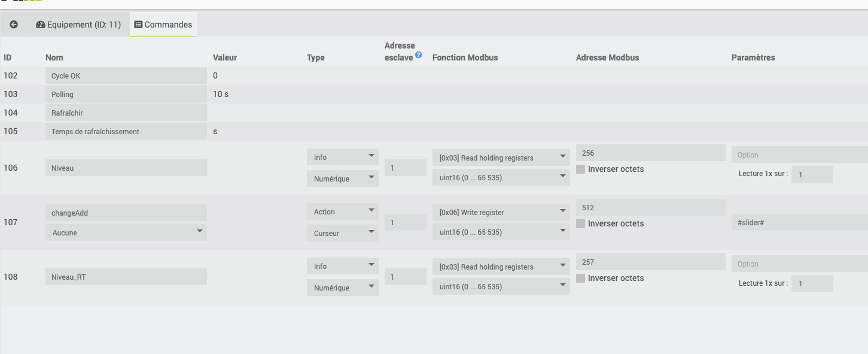Screen dimensions: 868x354
Task: Check Inverser octets for Niveau_RT command
Action: click(x=580, y=279)
